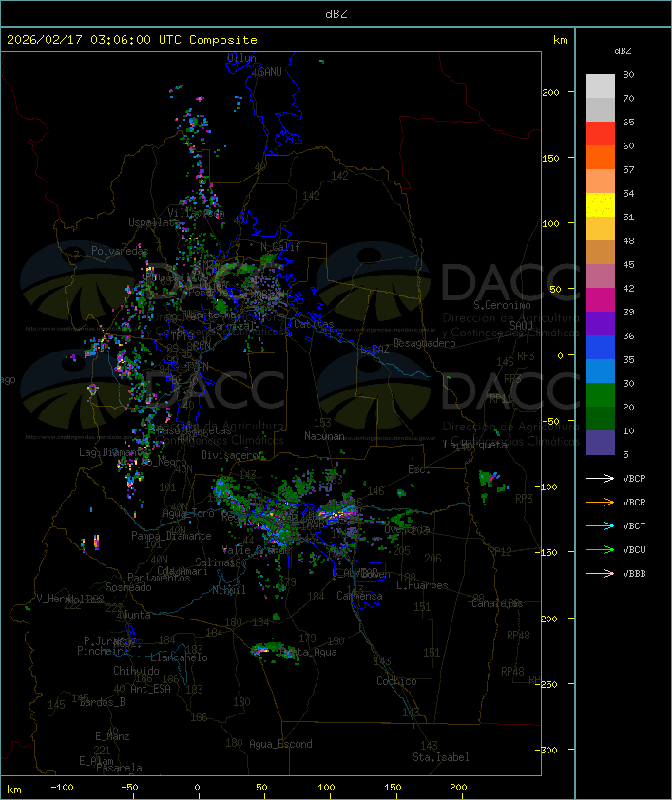Click the '-100' tick on the bottom axis

click(62, 788)
